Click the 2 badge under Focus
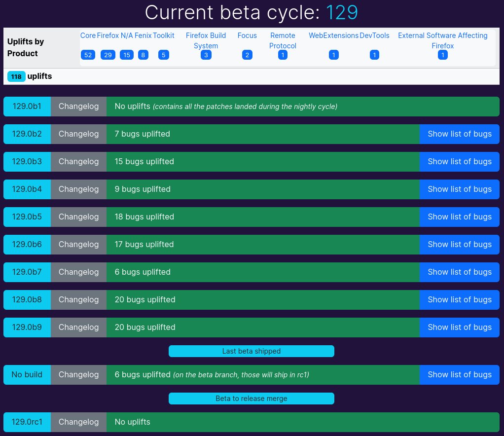This screenshot has height=436, width=504. click(247, 55)
